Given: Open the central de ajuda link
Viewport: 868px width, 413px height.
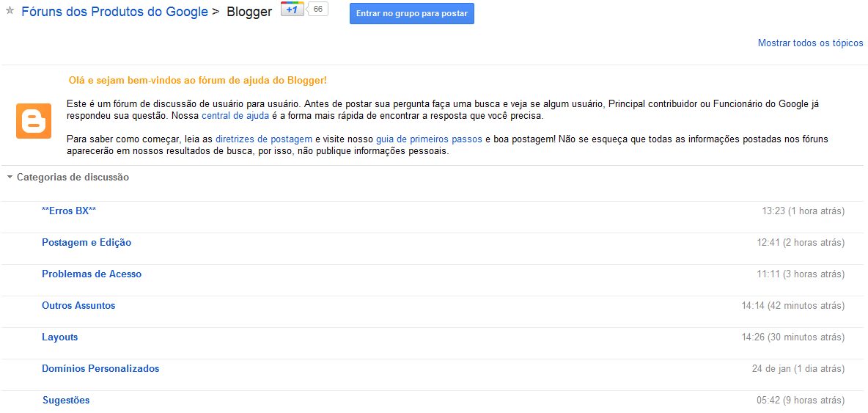Looking at the screenshot, I should (x=235, y=116).
